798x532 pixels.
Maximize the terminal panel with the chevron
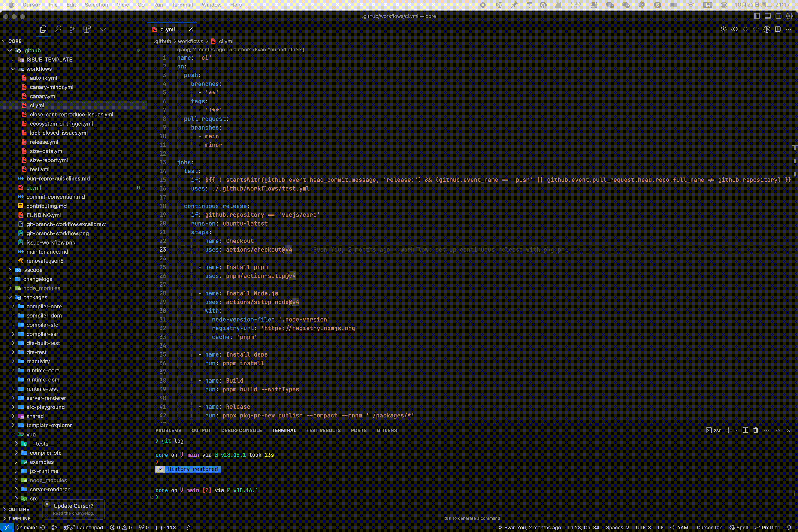coord(778,430)
